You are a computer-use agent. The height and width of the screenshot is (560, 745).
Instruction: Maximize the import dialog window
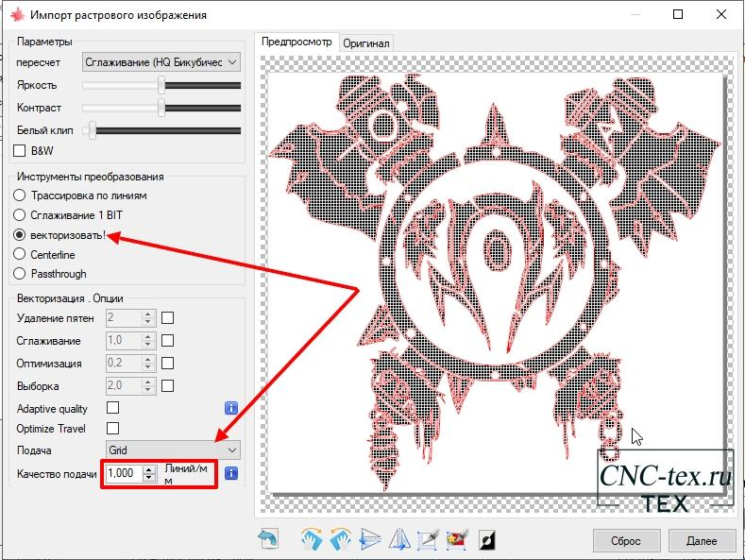tap(678, 14)
